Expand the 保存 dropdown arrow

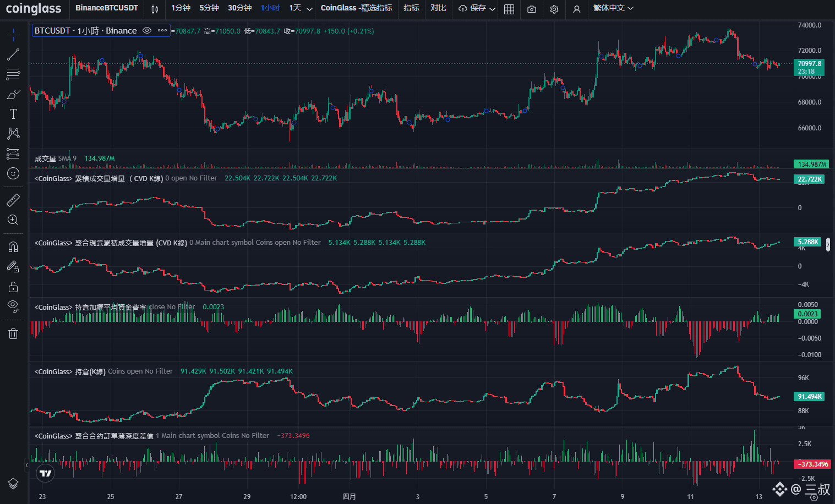tap(493, 9)
